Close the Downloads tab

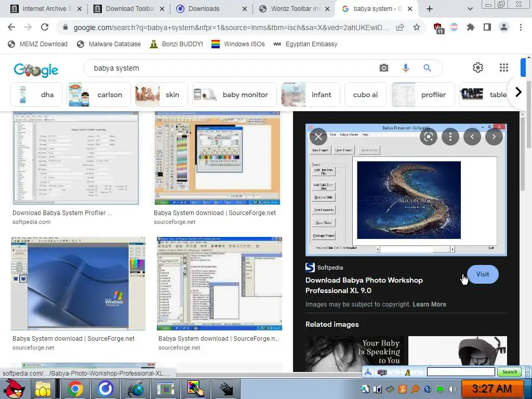[x=245, y=9]
